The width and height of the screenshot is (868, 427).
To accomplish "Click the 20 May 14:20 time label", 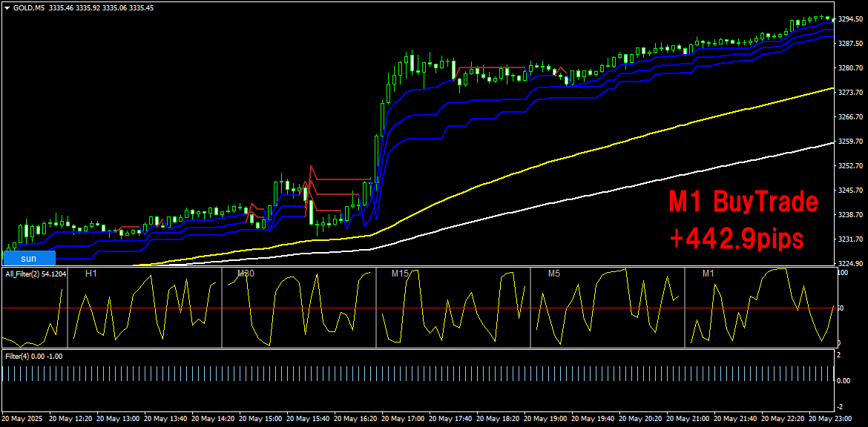I will (x=212, y=419).
